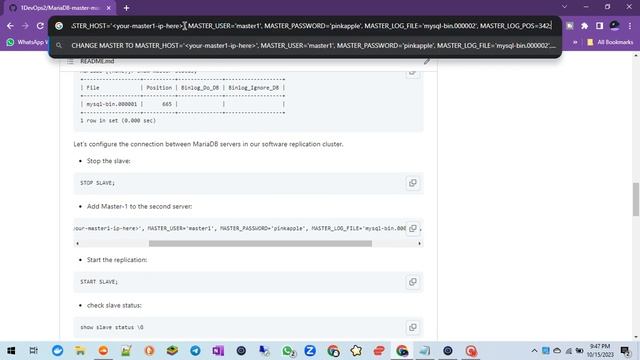Click the 'mysql-bin.000001' table cell
The width and height of the screenshot is (640, 360).
pos(111,104)
